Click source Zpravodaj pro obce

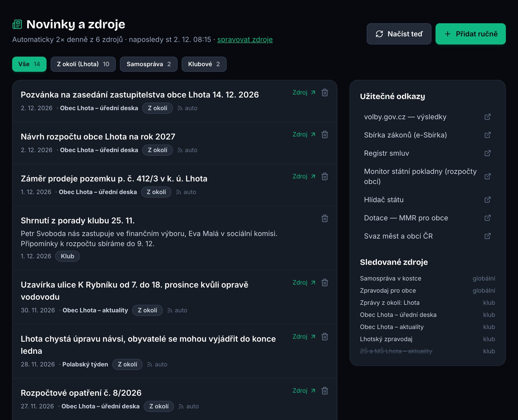pos(388,291)
